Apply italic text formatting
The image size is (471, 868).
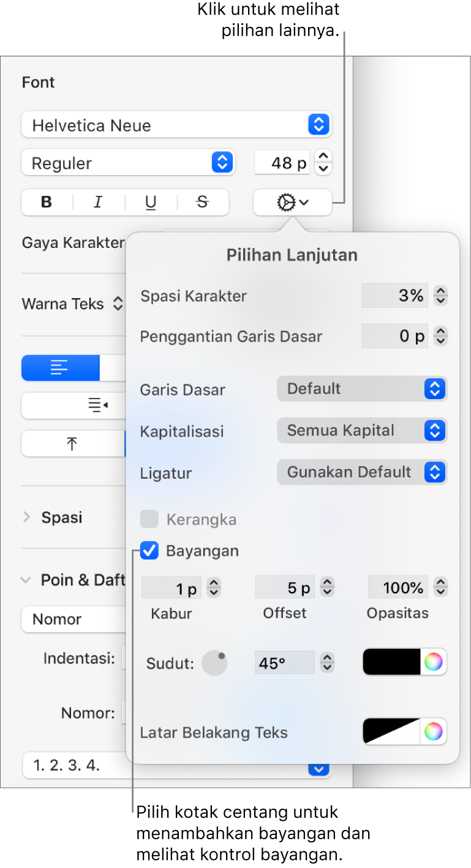98,203
